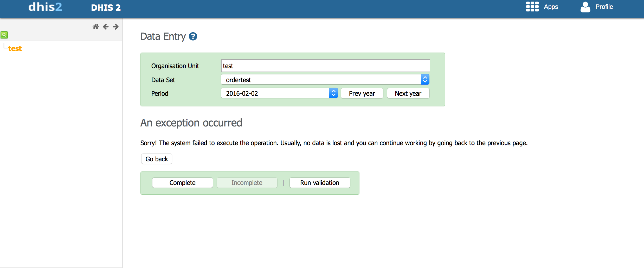Open the Period dropdown

[279, 93]
